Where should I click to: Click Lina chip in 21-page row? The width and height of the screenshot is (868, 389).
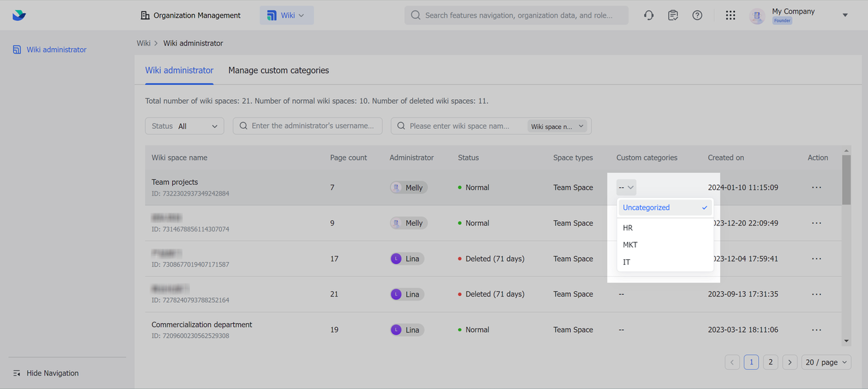pos(407,294)
